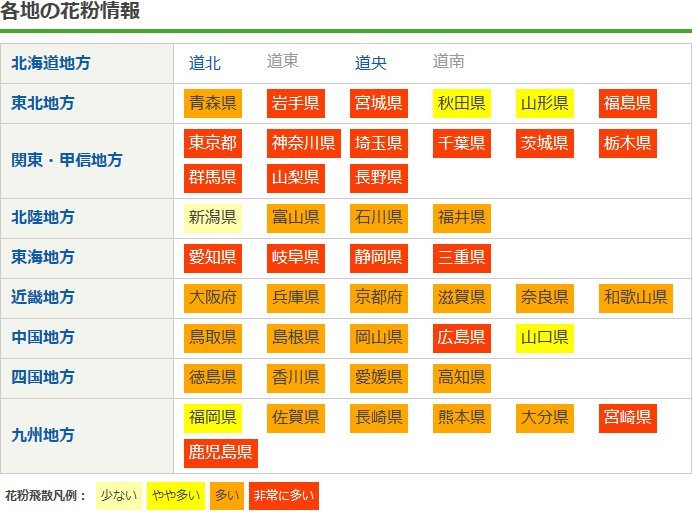Select 新潟県 in 北陸地方 row
The height and width of the screenshot is (512, 692).
[x=213, y=217]
